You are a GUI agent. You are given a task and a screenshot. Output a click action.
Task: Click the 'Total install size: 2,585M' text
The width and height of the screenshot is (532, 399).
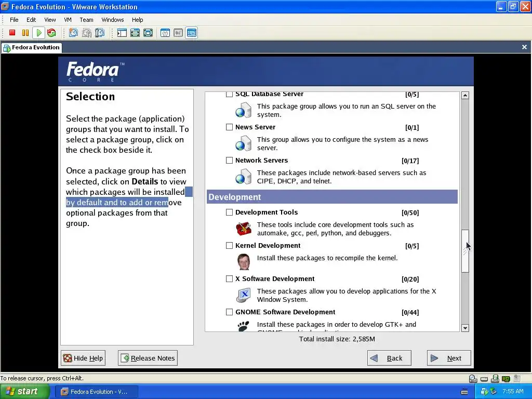click(x=337, y=339)
